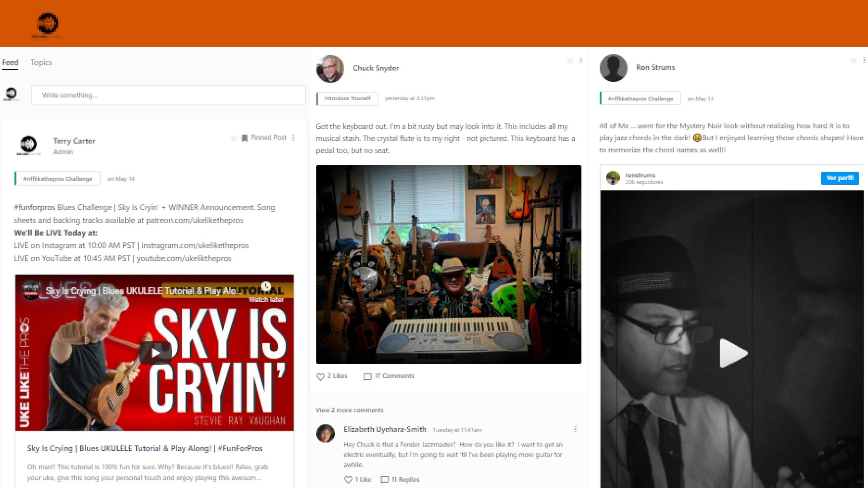868x488 pixels.
Task: Click Elizabeth Uyehara-Smith's avatar
Action: [325, 433]
